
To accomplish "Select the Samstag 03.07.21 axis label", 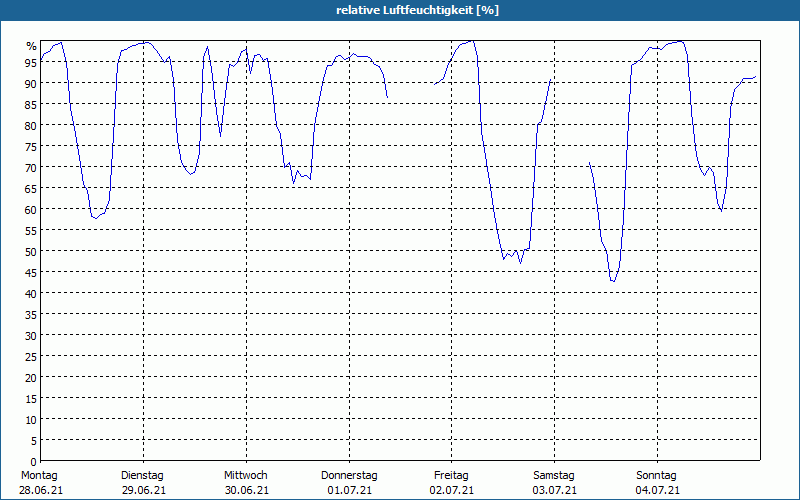I will click(555, 483).
